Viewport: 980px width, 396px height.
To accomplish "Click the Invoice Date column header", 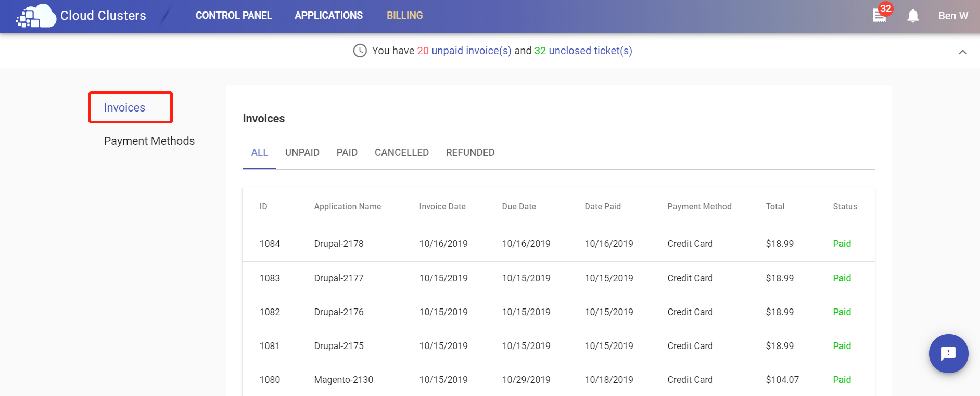I will [442, 207].
